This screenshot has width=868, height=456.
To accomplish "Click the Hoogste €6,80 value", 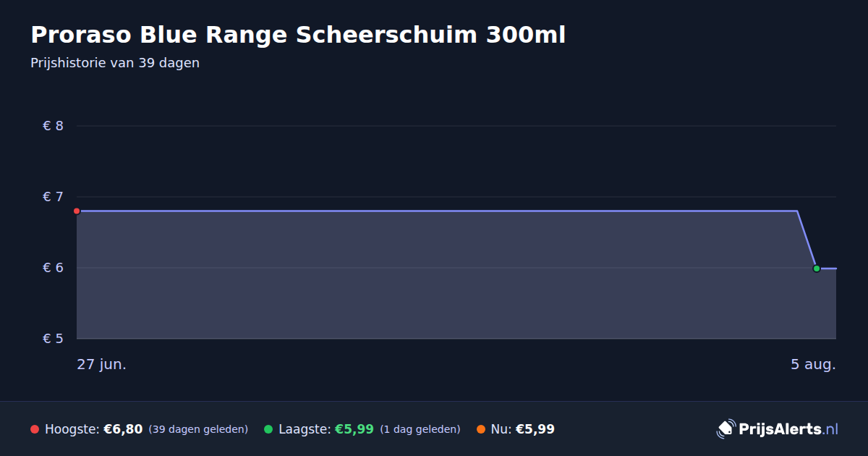I will click(x=123, y=429).
